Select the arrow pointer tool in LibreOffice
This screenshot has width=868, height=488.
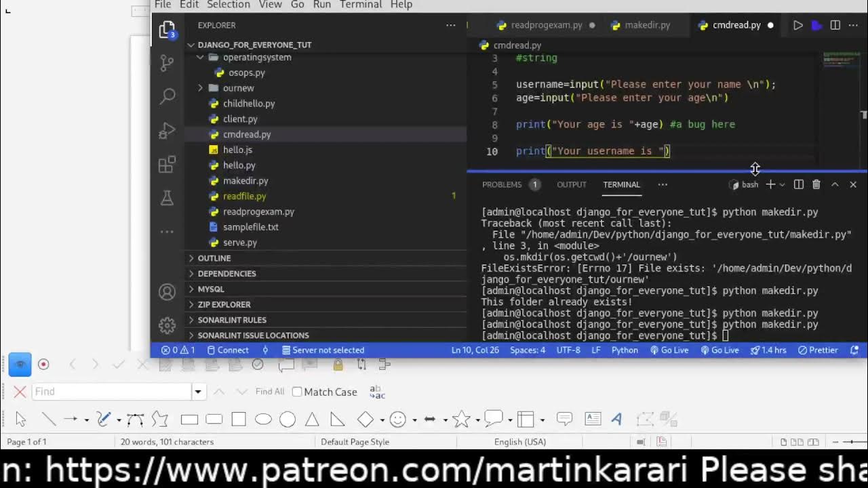point(20,420)
